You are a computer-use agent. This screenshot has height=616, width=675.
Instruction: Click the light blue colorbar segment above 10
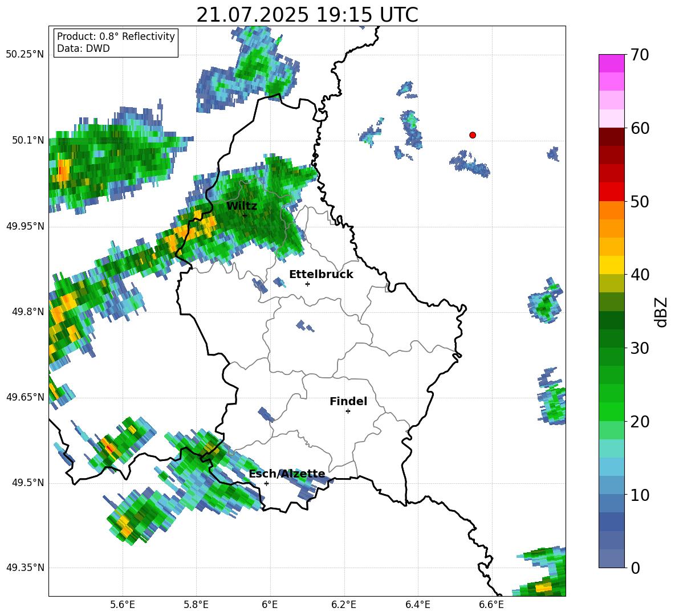(611, 467)
